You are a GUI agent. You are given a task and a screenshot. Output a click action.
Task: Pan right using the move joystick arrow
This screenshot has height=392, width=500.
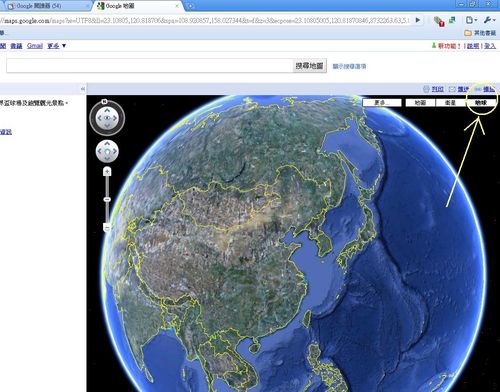coord(115,151)
